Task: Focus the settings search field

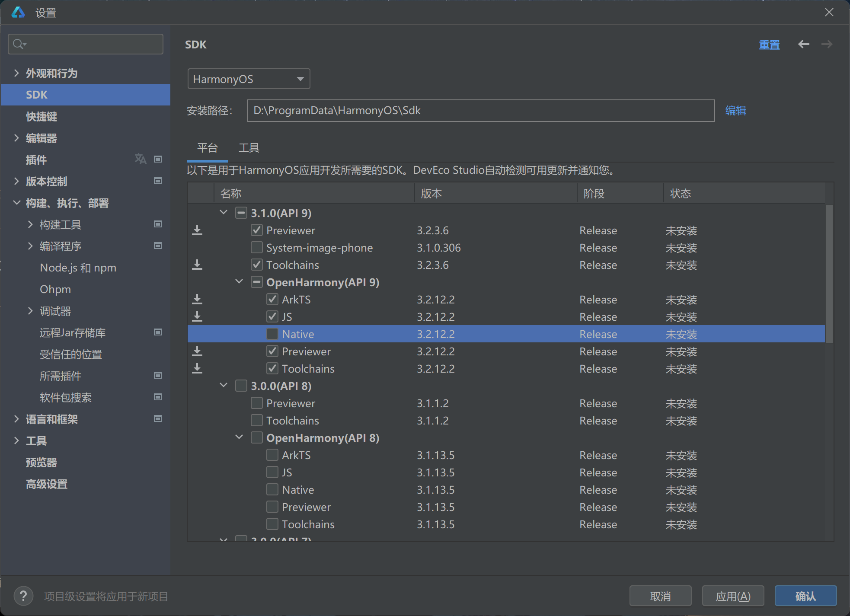Action: tap(86, 44)
